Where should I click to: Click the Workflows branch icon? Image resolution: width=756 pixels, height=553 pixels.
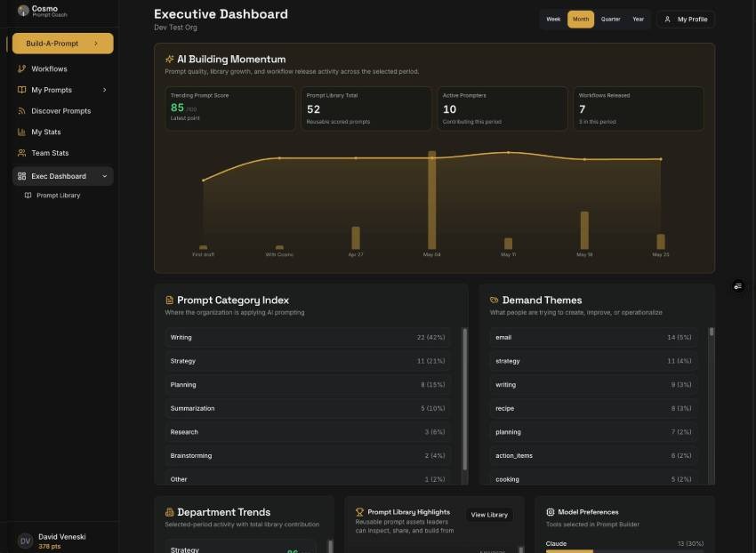pyautogui.click(x=21, y=69)
